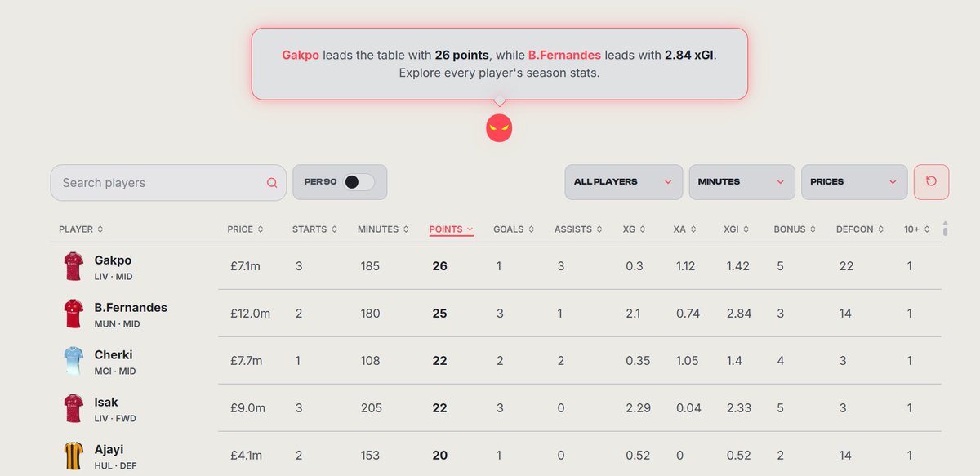The height and width of the screenshot is (476, 980).
Task: Sort table by GOALS column
Action: click(x=514, y=229)
